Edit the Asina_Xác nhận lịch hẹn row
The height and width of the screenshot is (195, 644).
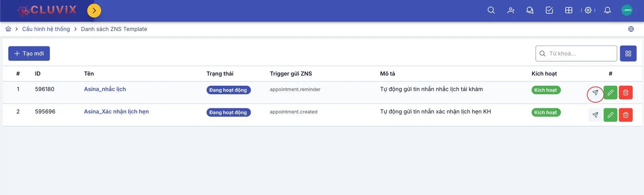tap(611, 115)
